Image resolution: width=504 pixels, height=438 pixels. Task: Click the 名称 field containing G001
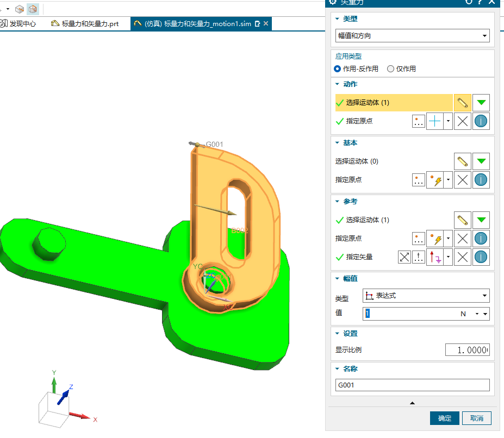(413, 385)
